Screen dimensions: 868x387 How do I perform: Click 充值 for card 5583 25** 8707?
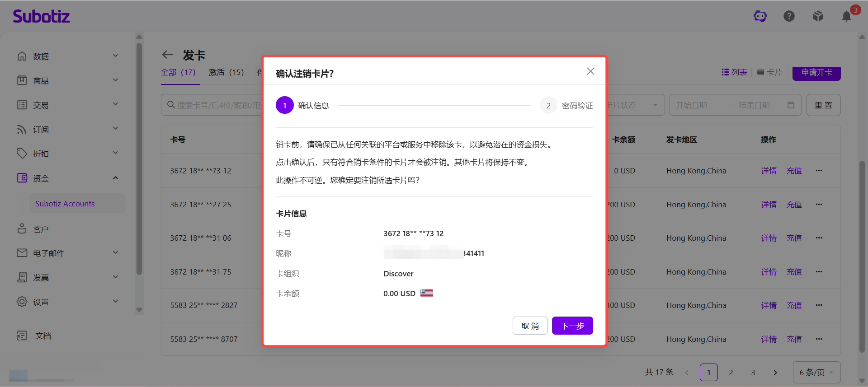(x=794, y=339)
